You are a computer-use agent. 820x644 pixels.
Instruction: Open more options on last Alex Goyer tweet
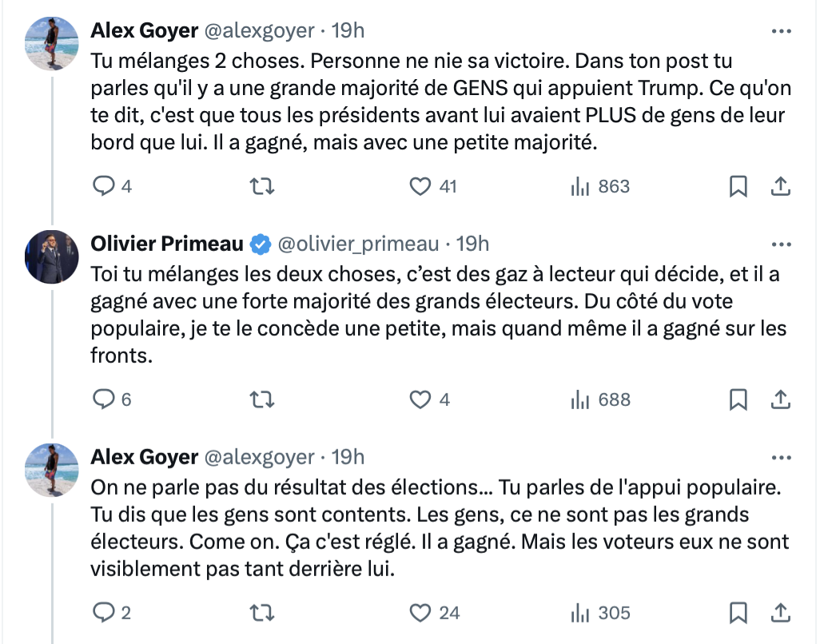(x=780, y=457)
